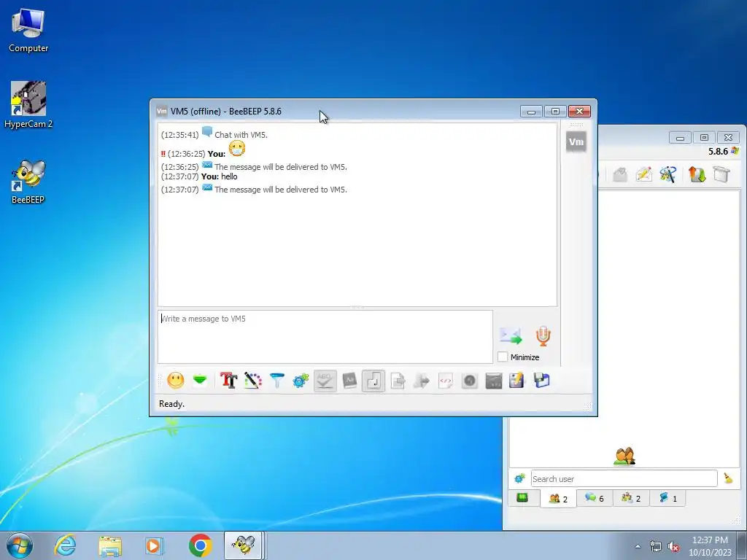
Task: Click the blue floppy disks save chat icon
Action: coord(542,381)
